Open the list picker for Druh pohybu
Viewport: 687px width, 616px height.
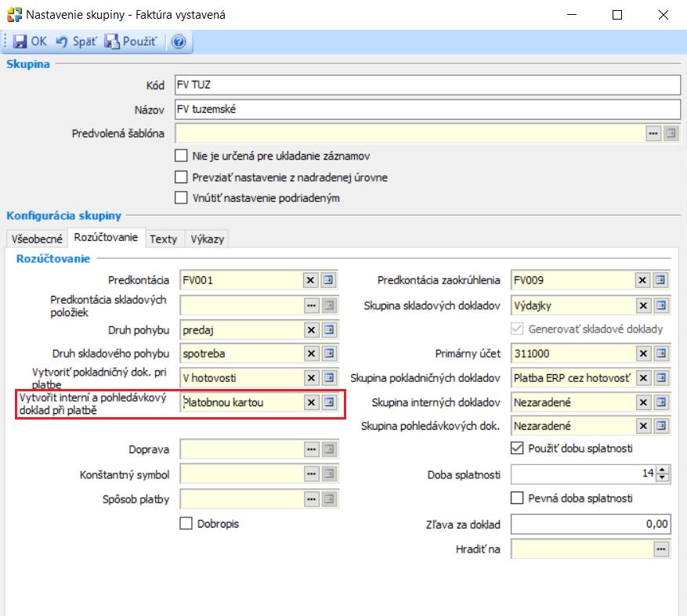click(329, 330)
